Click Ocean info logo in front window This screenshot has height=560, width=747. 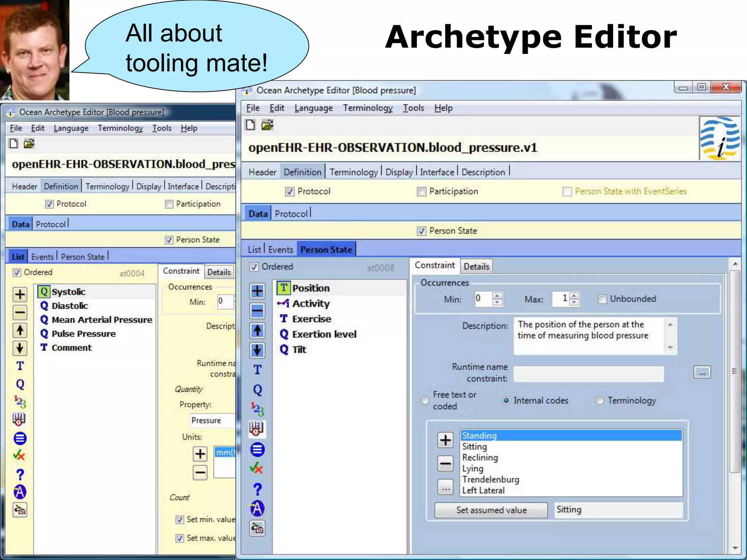point(720,139)
